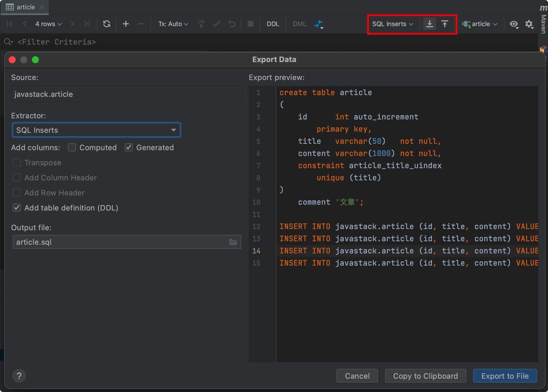Click preview line 14 INSERT statement
This screenshot has height=392, width=548.
point(409,251)
